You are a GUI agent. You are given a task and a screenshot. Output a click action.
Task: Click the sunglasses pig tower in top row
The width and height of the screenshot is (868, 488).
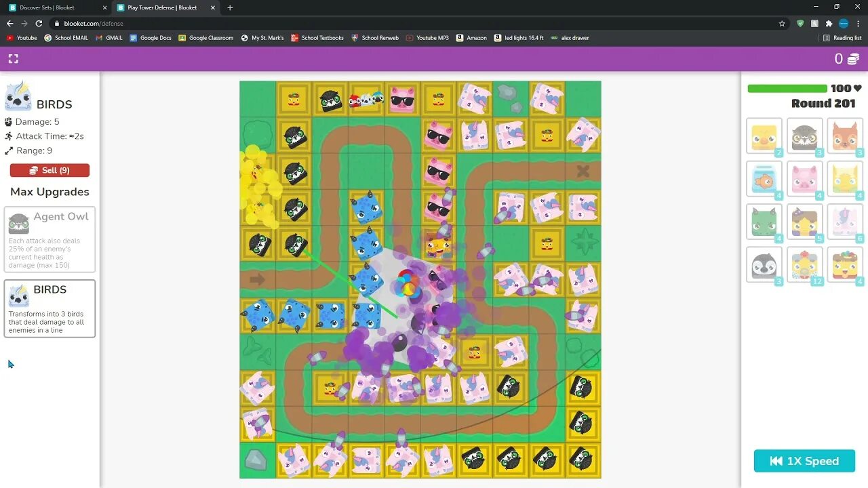coord(402,100)
